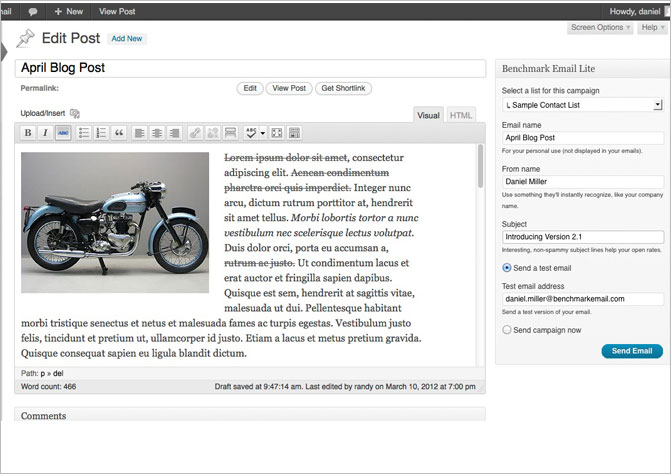The width and height of the screenshot is (671, 474).
Task: Toggle fullscreen editing mode
Action: click(x=277, y=132)
